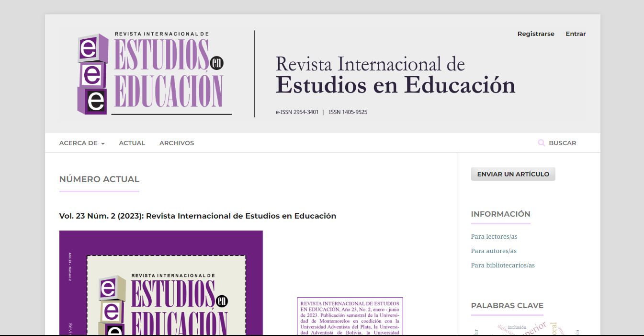The width and height of the screenshot is (644, 336).
Task: Select the 'inclusión' keyword in word cloud
Action: pos(517,327)
